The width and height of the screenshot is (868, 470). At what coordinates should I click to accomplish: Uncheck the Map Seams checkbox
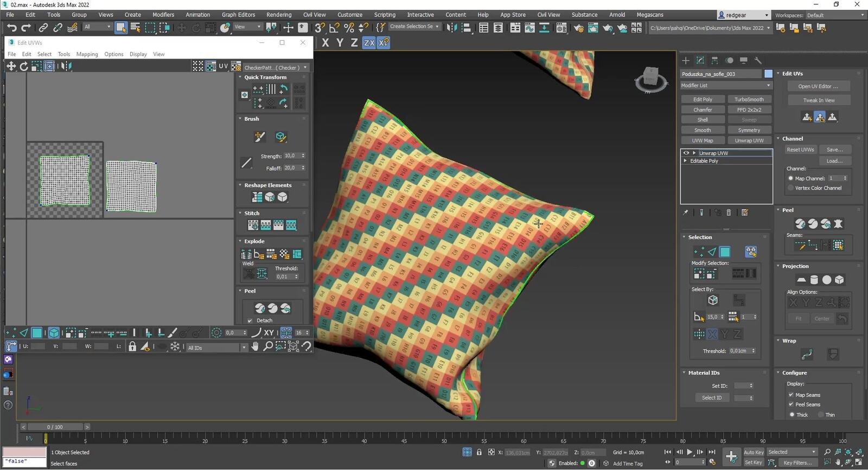(791, 395)
